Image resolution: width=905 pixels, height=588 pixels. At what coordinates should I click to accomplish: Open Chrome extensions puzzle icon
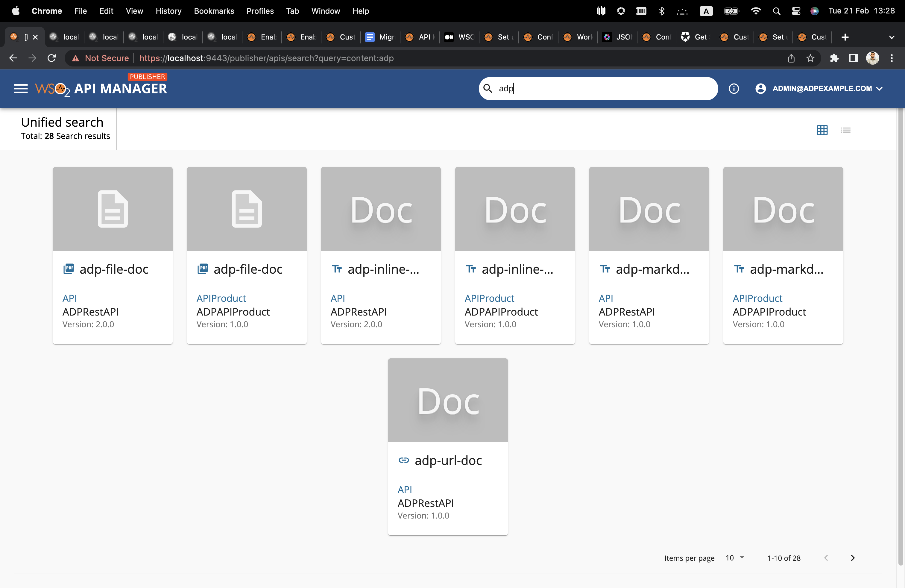coord(835,58)
